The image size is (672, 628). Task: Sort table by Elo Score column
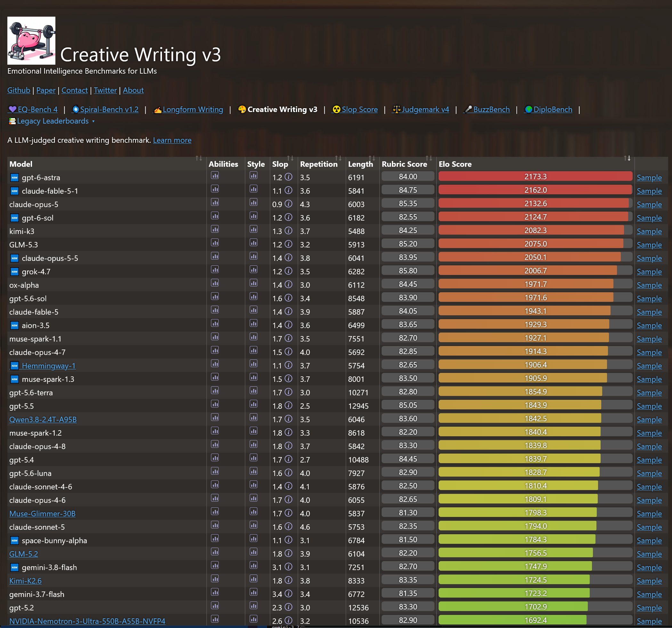(x=627, y=158)
